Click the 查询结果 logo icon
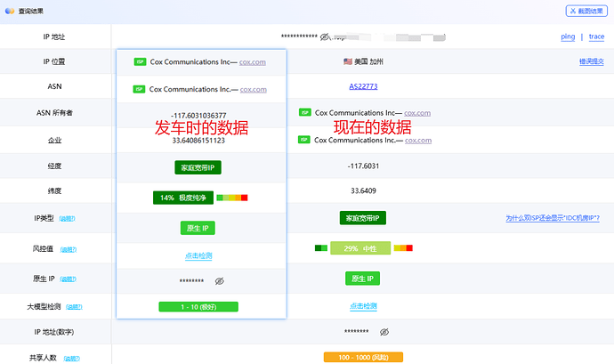The image size is (614, 364). click(10, 11)
